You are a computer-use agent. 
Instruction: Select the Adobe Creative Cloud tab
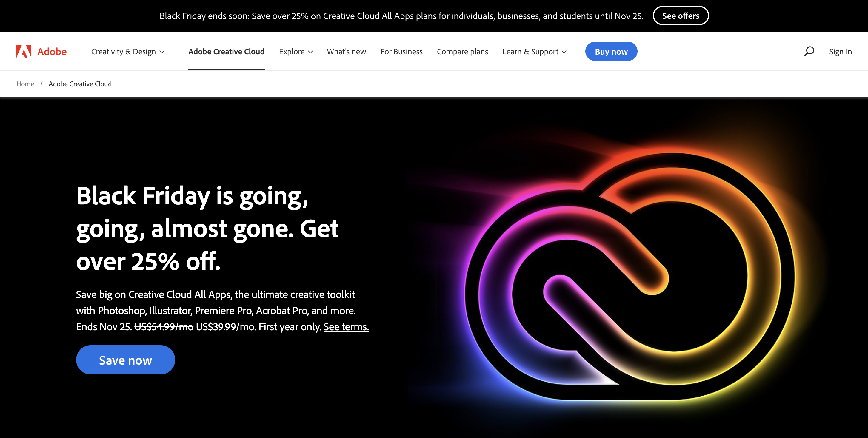227,52
